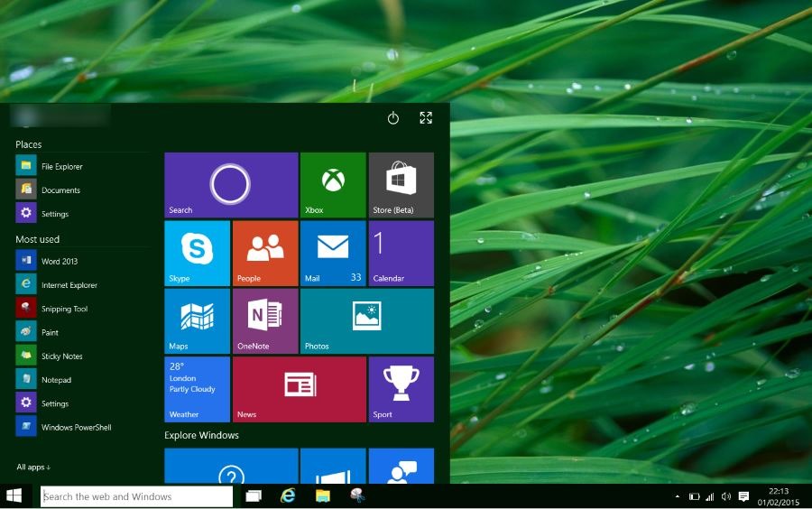Expand the Start menu to full screen
The width and height of the screenshot is (812, 509).
(426, 118)
